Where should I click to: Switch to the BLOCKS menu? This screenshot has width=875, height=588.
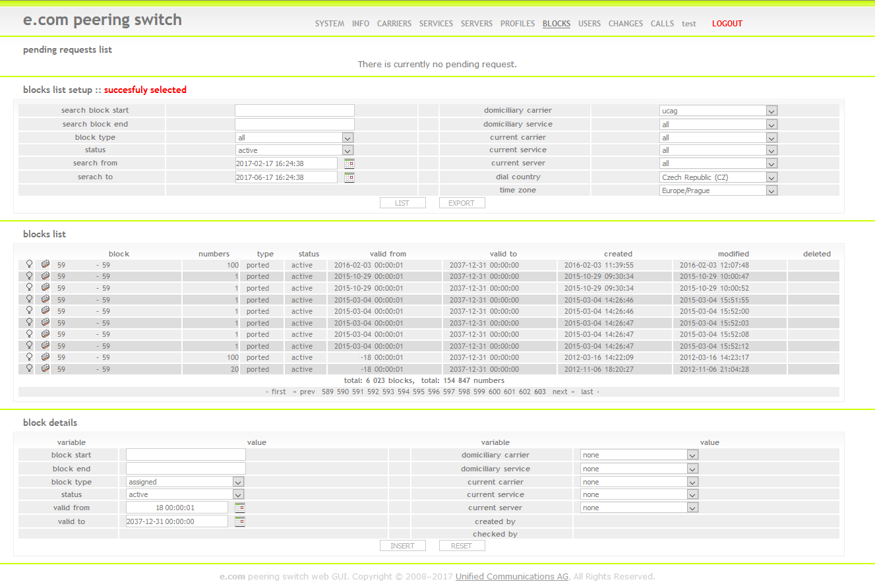click(x=557, y=24)
